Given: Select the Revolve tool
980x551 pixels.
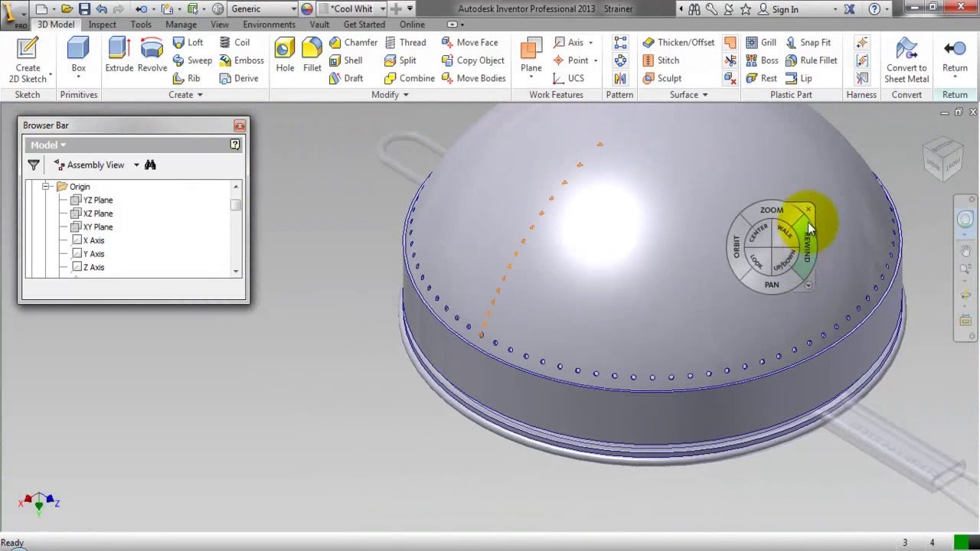Looking at the screenshot, I should coord(152,55).
